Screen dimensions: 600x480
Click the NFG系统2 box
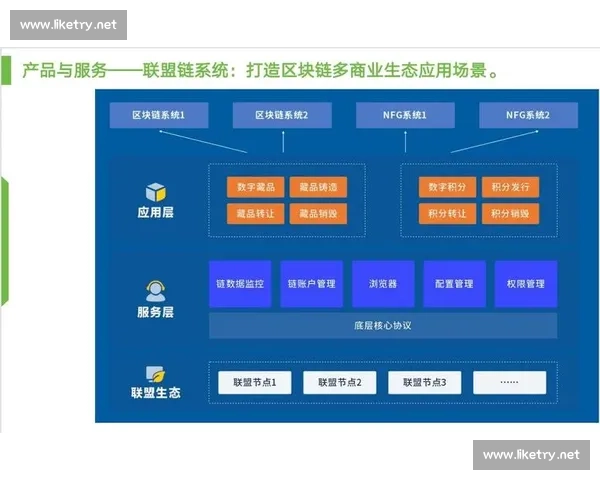pos(528,116)
